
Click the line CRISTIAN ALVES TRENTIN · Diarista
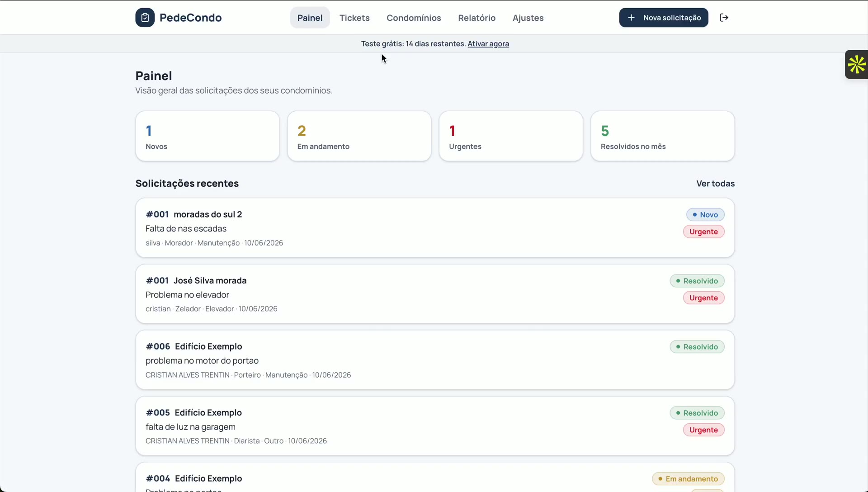click(x=236, y=441)
